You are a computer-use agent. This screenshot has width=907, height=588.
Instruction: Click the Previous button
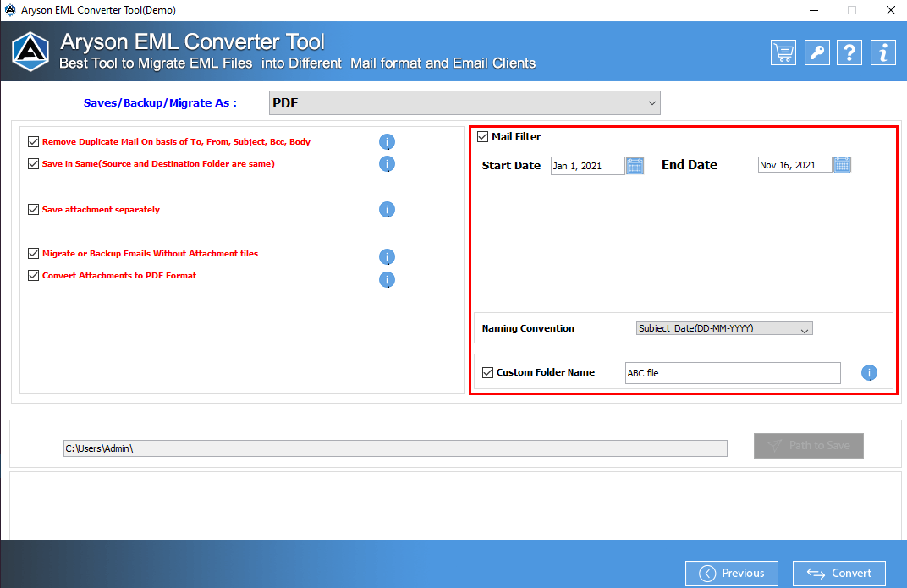click(732, 573)
